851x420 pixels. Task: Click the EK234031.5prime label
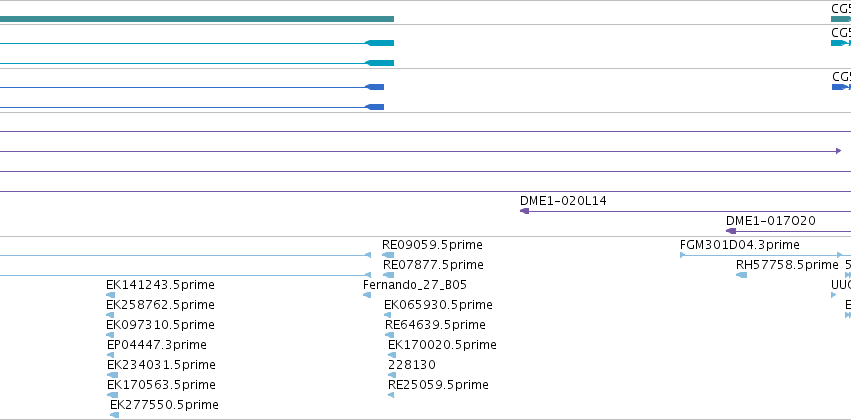click(161, 365)
